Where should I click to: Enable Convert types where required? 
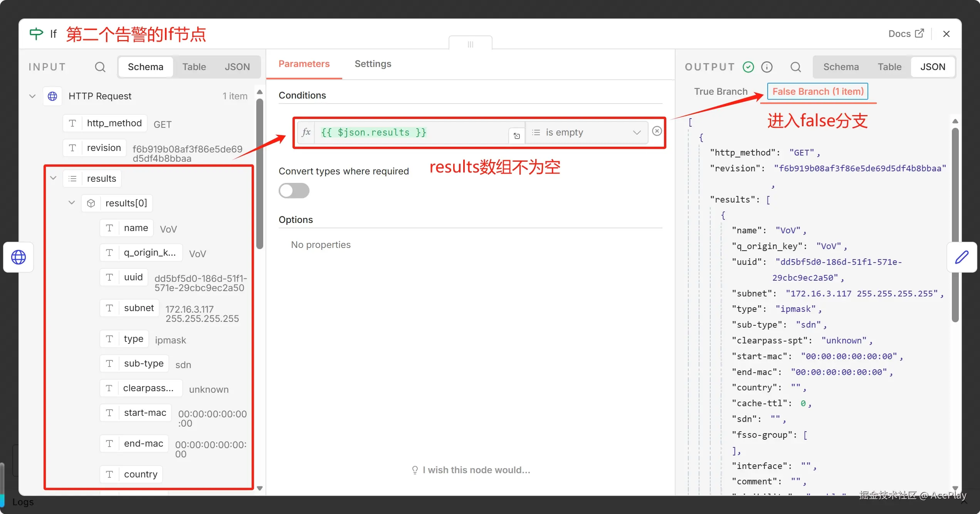point(294,191)
